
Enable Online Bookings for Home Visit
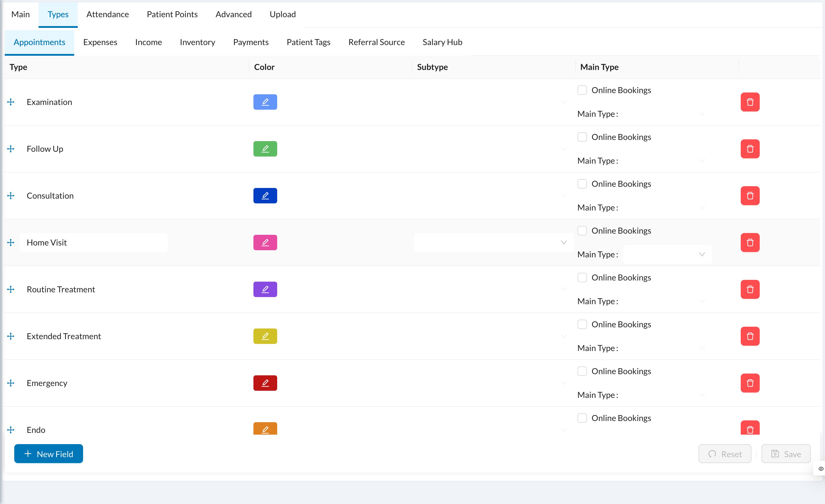click(582, 231)
